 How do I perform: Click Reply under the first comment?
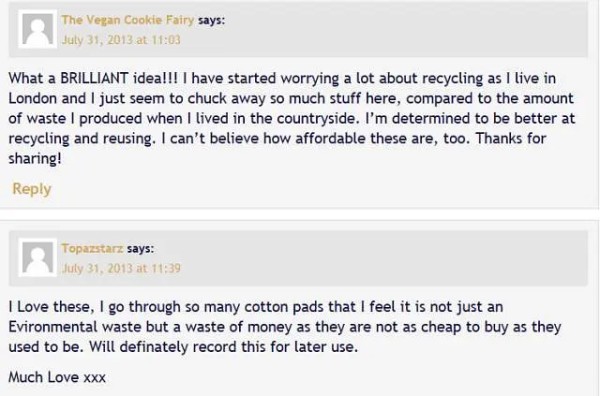tap(32, 189)
